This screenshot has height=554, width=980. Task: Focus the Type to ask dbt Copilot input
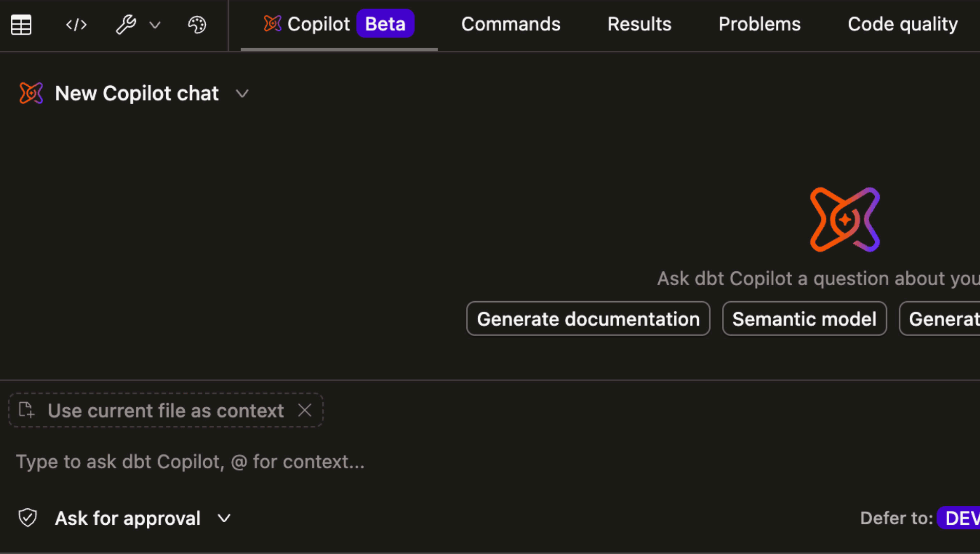(x=190, y=462)
